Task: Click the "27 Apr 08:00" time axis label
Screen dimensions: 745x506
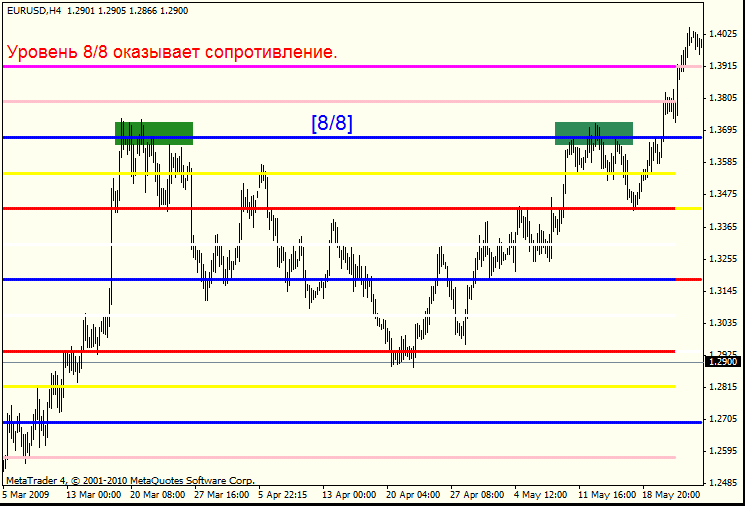Action: 477,495
